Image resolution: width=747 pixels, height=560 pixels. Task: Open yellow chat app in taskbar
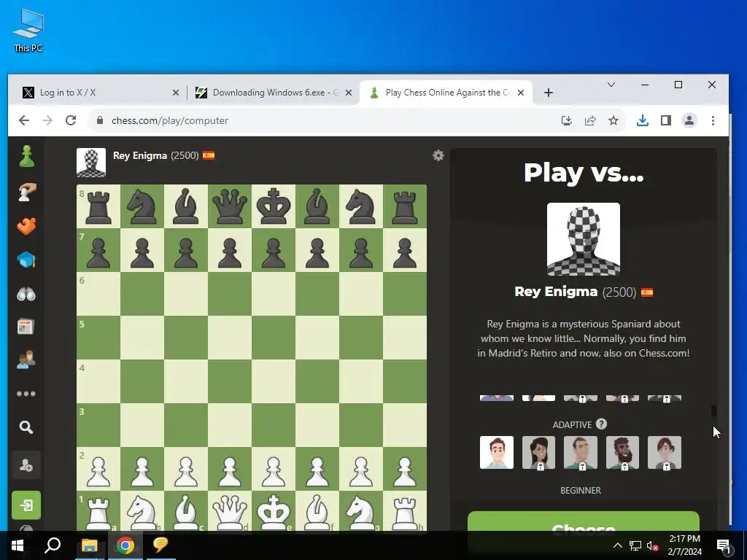160,545
